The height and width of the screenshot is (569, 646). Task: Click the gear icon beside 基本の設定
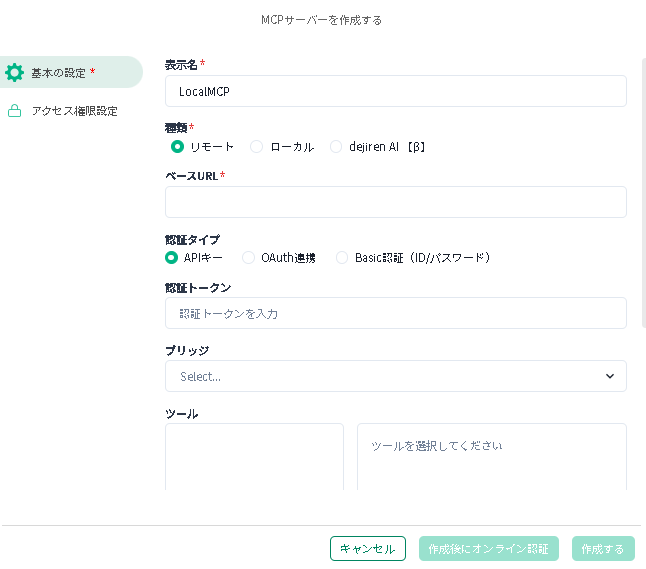point(14,72)
